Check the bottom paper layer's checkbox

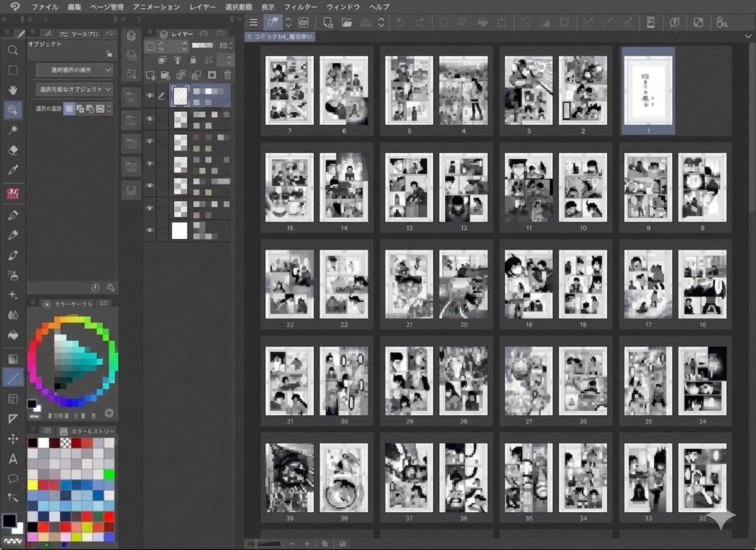[163, 231]
